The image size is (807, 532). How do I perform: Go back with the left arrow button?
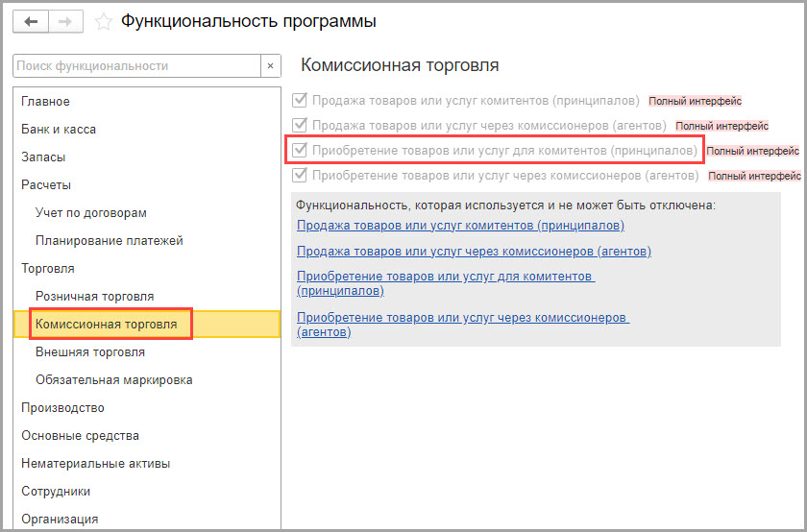click(31, 22)
